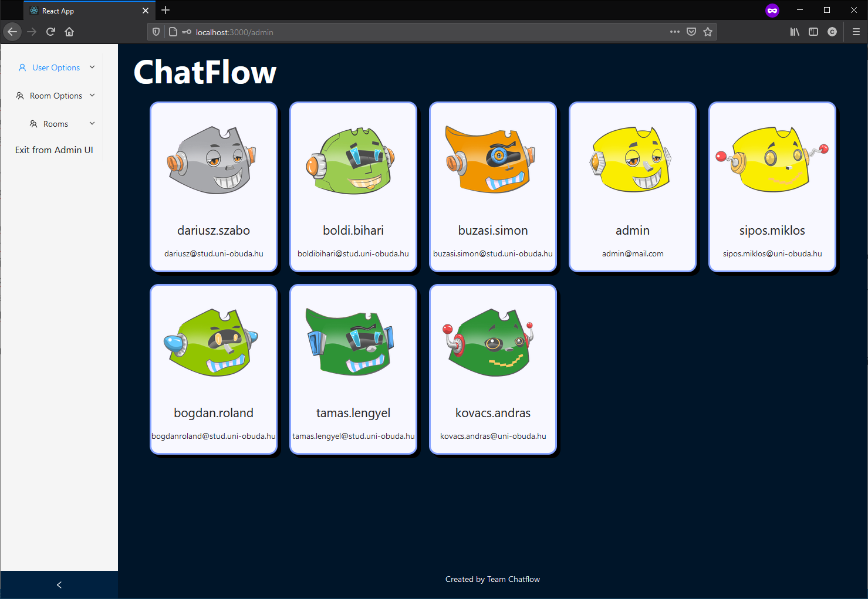Screen dimensions: 868x599
Task: Click tamas.lengyel green robot avatar
Action: (x=350, y=341)
